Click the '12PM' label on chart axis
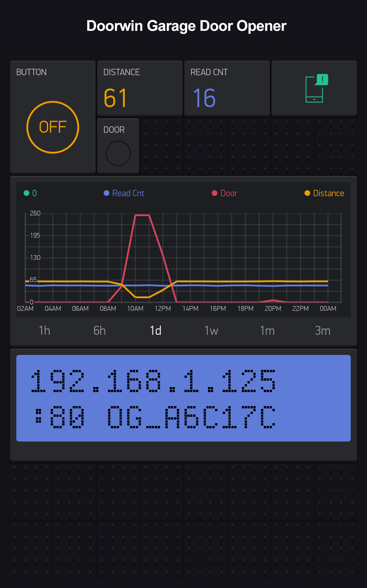Screen dimensions: 367x588 tap(163, 309)
